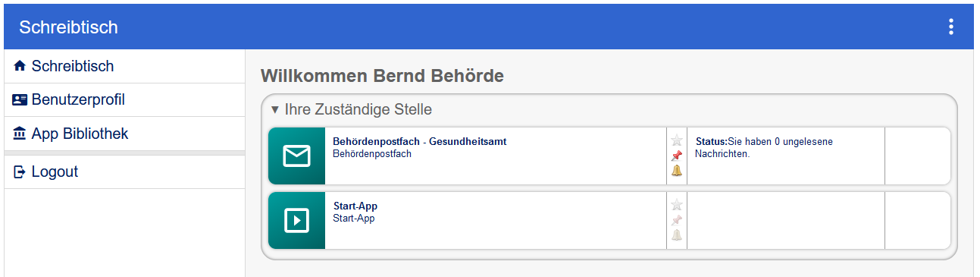
Task: Open the Start-App title link
Action: point(355,206)
